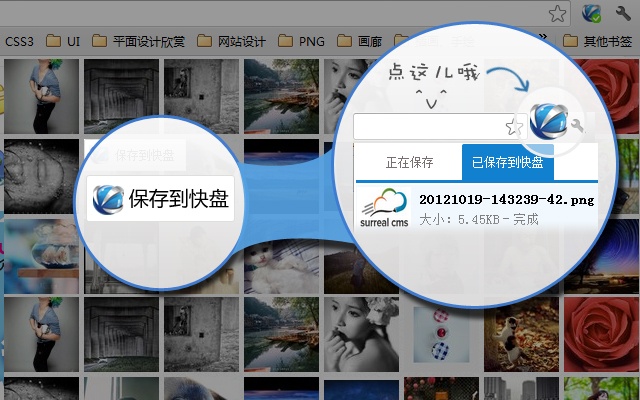Open the wrench menu in the top browser toolbar
Screen dimensions: 640x400
tap(623, 13)
